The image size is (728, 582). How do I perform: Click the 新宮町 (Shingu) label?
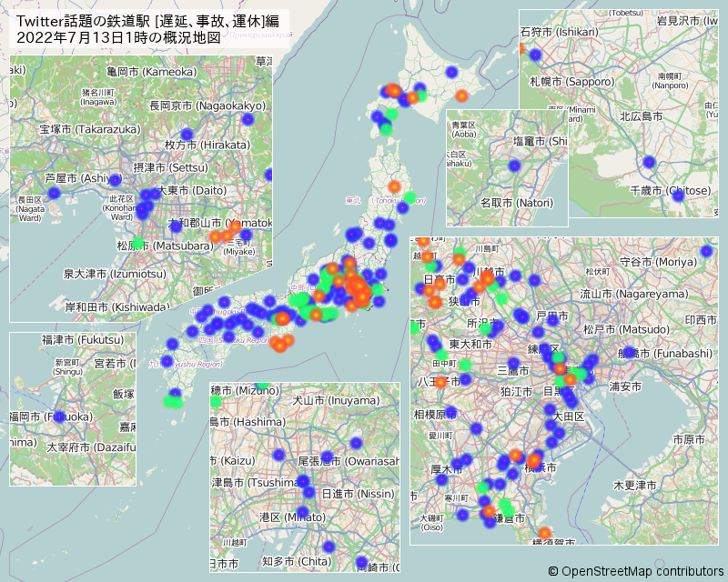pos(67,367)
